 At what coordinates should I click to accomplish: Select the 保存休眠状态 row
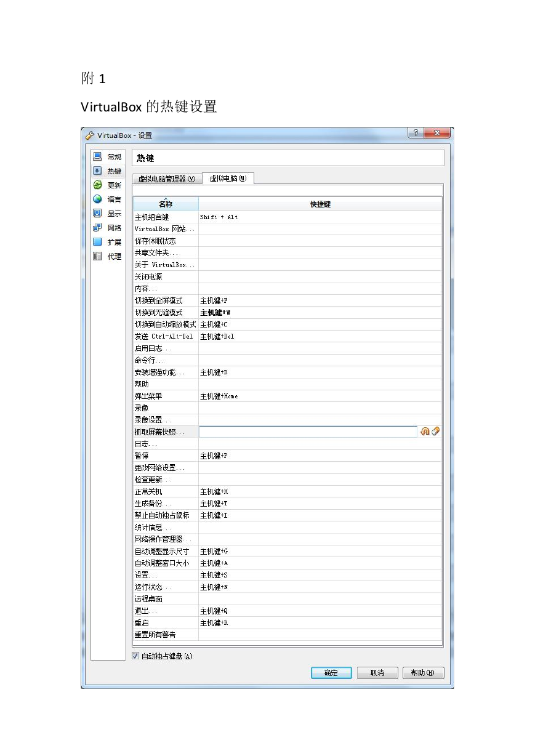click(x=288, y=241)
